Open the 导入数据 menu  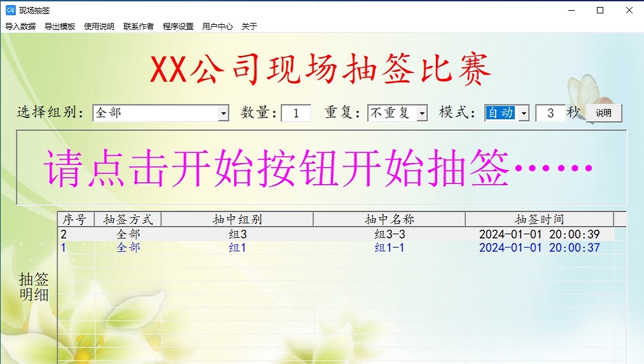20,26
